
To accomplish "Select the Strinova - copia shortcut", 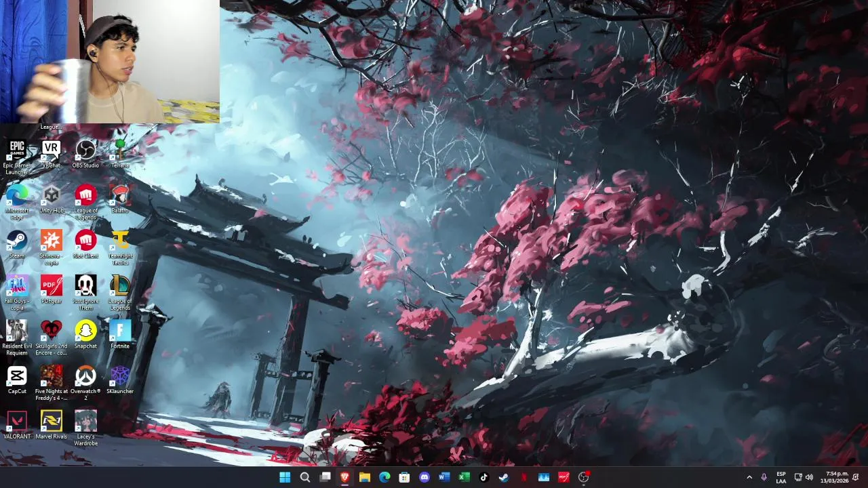I will pyautogui.click(x=51, y=247).
